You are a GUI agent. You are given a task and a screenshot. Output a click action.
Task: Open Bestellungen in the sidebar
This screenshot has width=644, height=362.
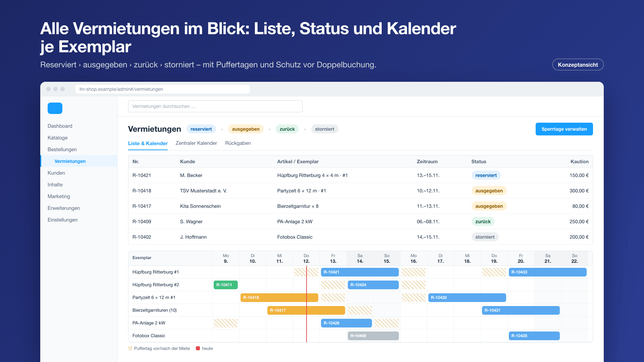pos(62,149)
